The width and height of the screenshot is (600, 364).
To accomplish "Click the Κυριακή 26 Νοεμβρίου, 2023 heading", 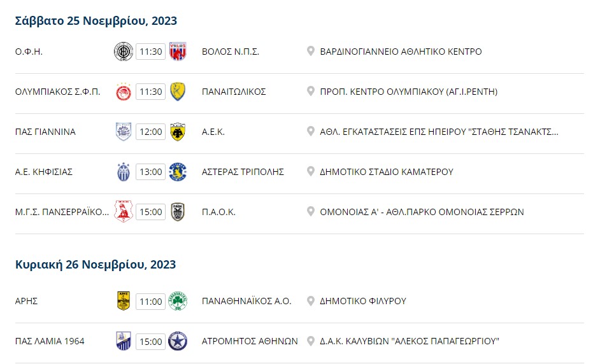I will click(96, 265).
